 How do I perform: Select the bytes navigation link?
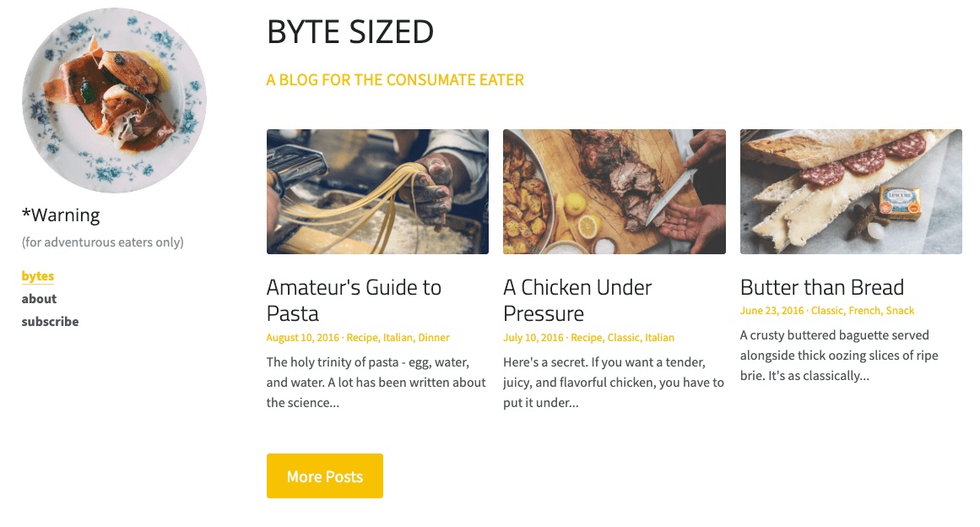pos(37,276)
